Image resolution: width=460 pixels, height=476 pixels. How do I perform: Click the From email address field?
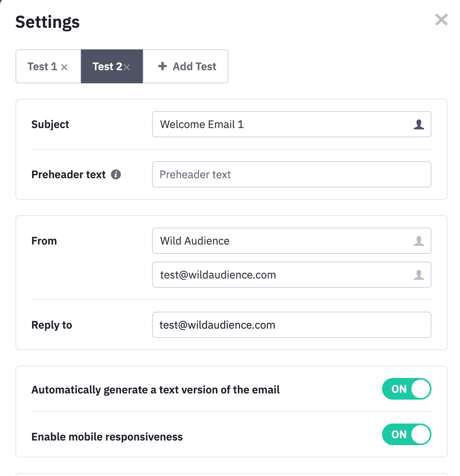coord(292,275)
